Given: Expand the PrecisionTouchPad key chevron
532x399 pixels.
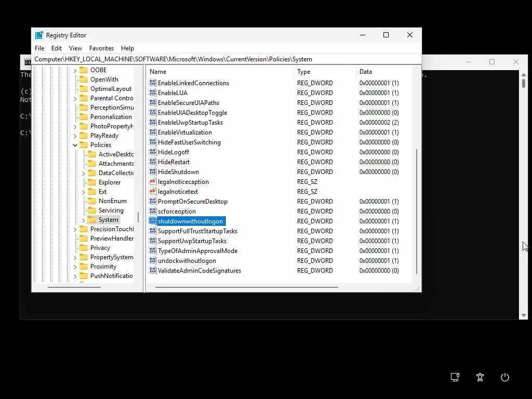Looking at the screenshot, I should click(x=75, y=229).
